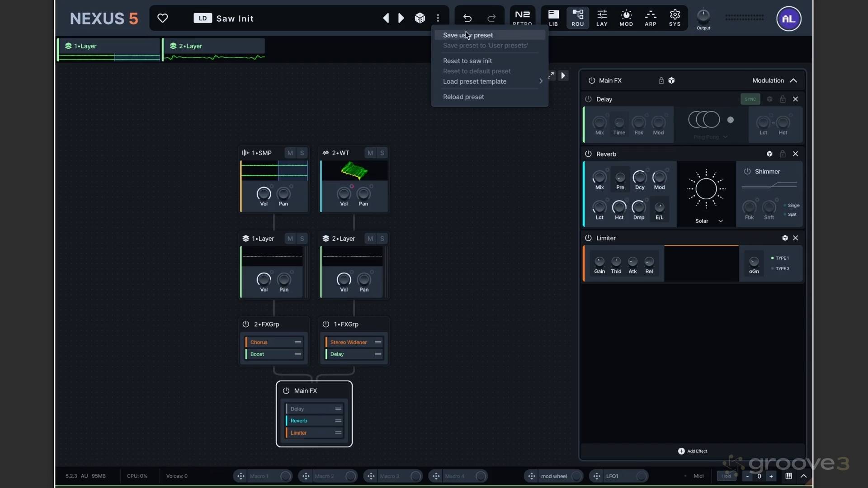Go to next preset arrow

pyautogui.click(x=401, y=18)
